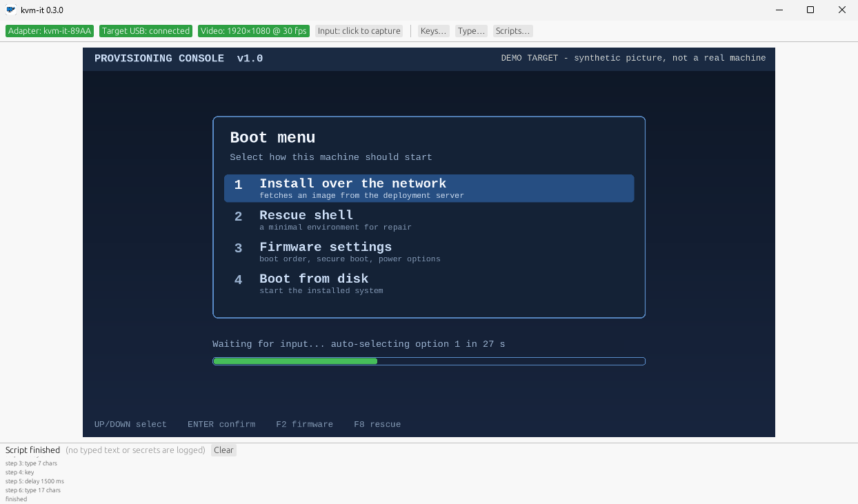This screenshot has width=858, height=504.
Task: Click the 'Adapter: kvm-it-89AA' status badge
Action: 50,31
